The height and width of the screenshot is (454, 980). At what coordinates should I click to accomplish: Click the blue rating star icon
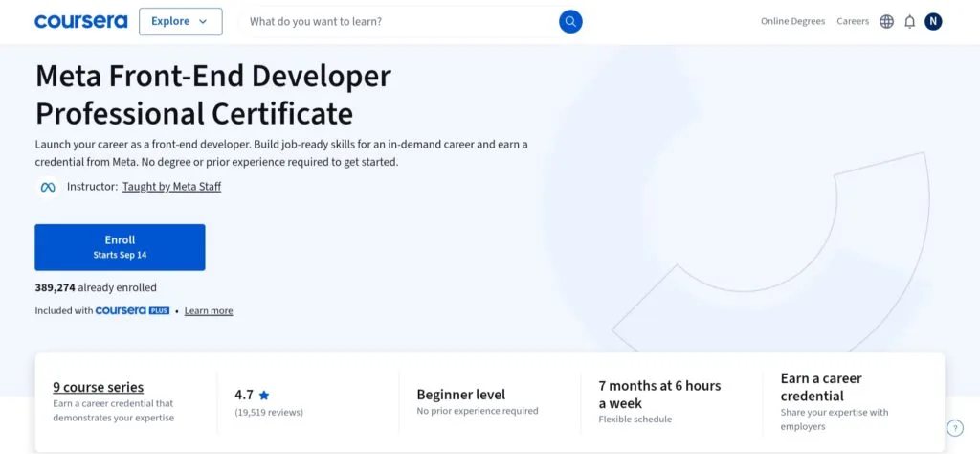pos(264,396)
